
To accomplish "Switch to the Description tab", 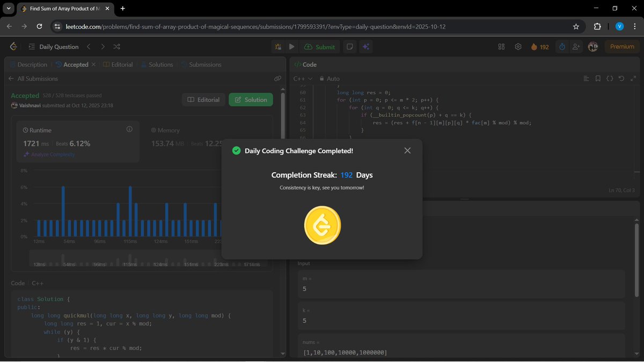I will point(28,64).
